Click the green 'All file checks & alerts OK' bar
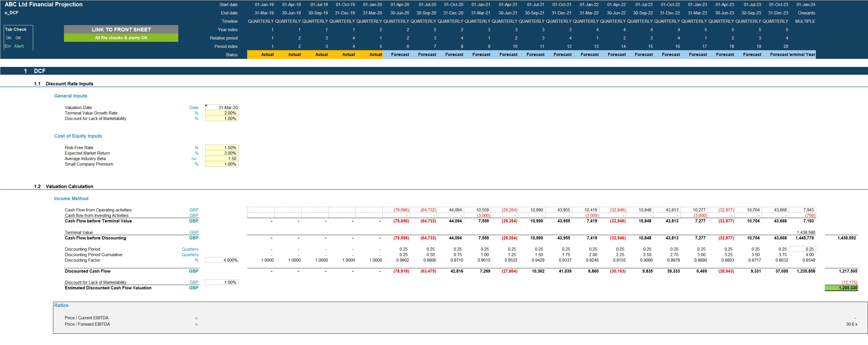868x345 pixels. [121, 38]
